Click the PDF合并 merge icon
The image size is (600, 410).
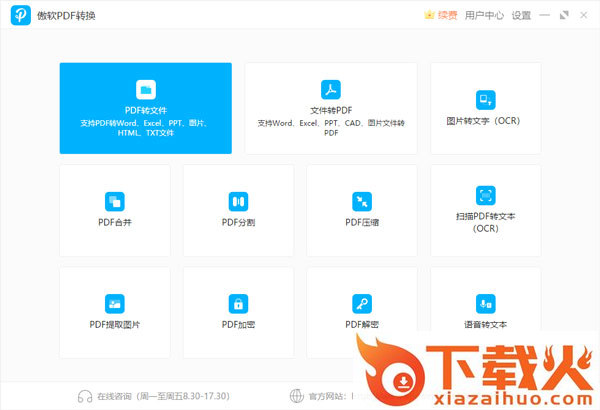114,201
